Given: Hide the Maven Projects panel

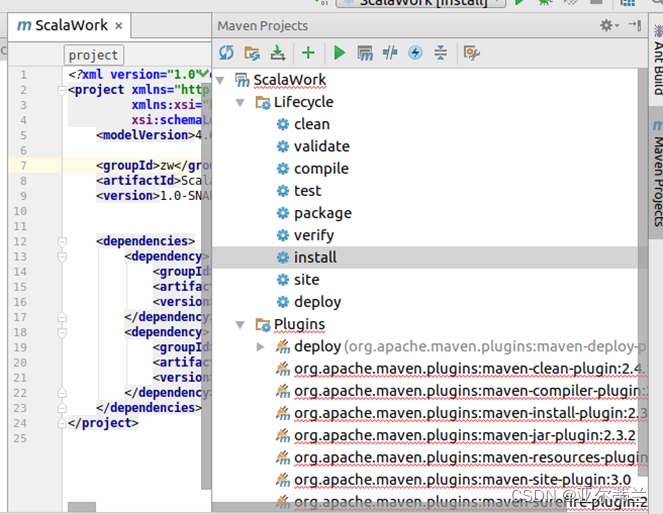Looking at the screenshot, I should click(635, 25).
